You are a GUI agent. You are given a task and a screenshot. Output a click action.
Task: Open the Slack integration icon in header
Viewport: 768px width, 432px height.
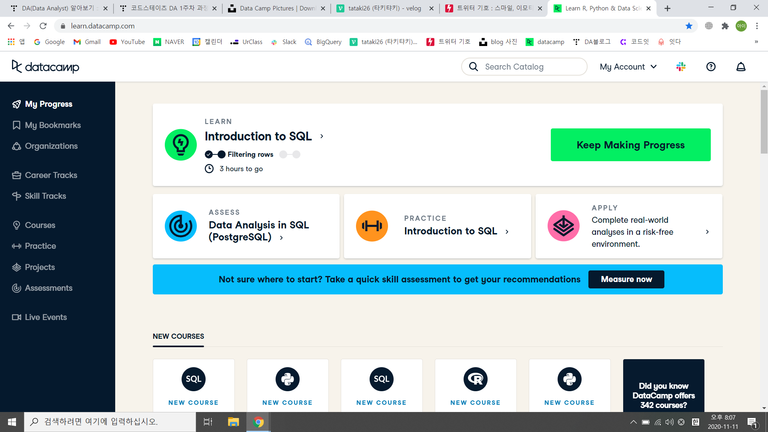pos(681,67)
